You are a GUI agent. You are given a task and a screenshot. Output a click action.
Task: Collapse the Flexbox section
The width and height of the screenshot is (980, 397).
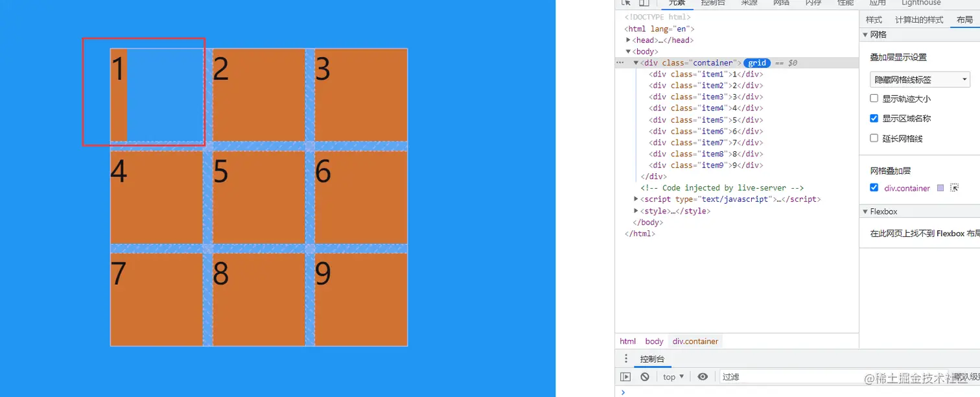pyautogui.click(x=865, y=211)
